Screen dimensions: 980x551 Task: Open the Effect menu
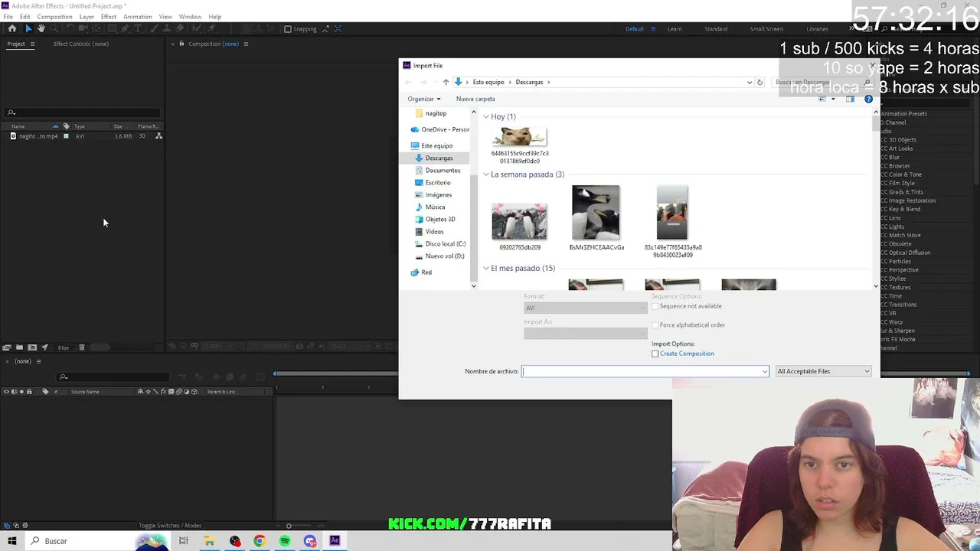point(109,17)
